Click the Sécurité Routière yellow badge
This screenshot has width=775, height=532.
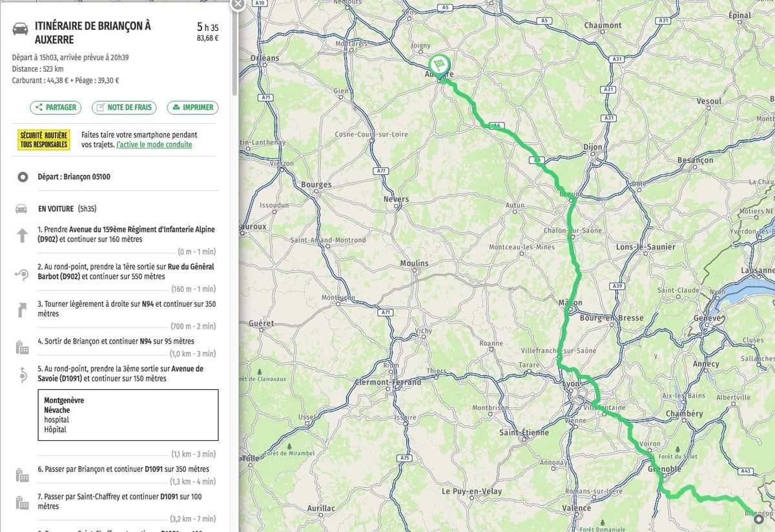44,140
